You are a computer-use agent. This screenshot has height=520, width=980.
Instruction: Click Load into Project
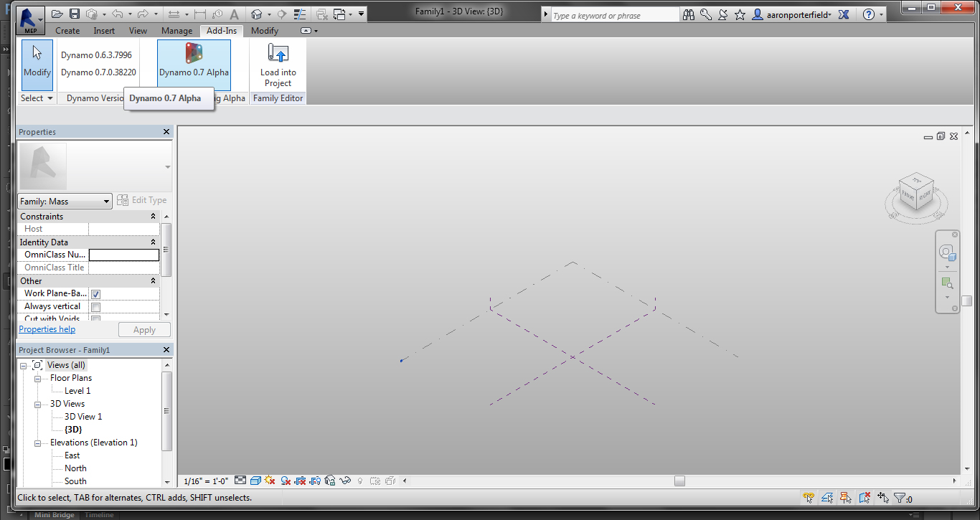coord(278,65)
